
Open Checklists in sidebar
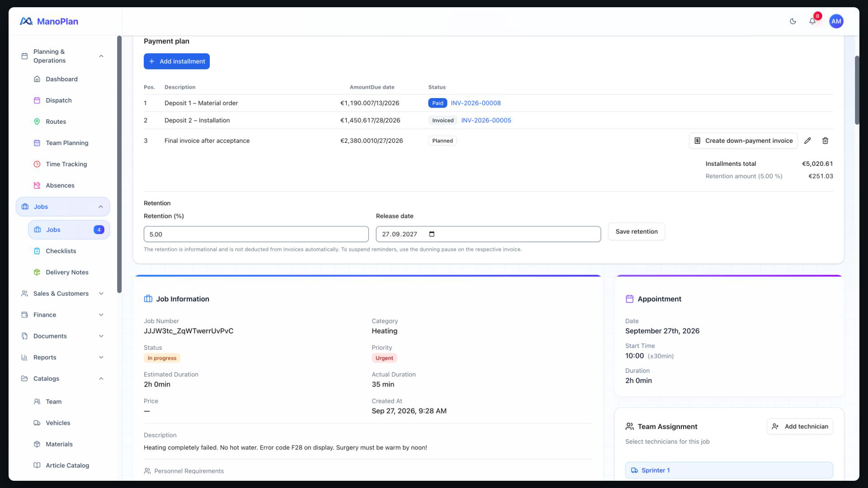pos(61,251)
